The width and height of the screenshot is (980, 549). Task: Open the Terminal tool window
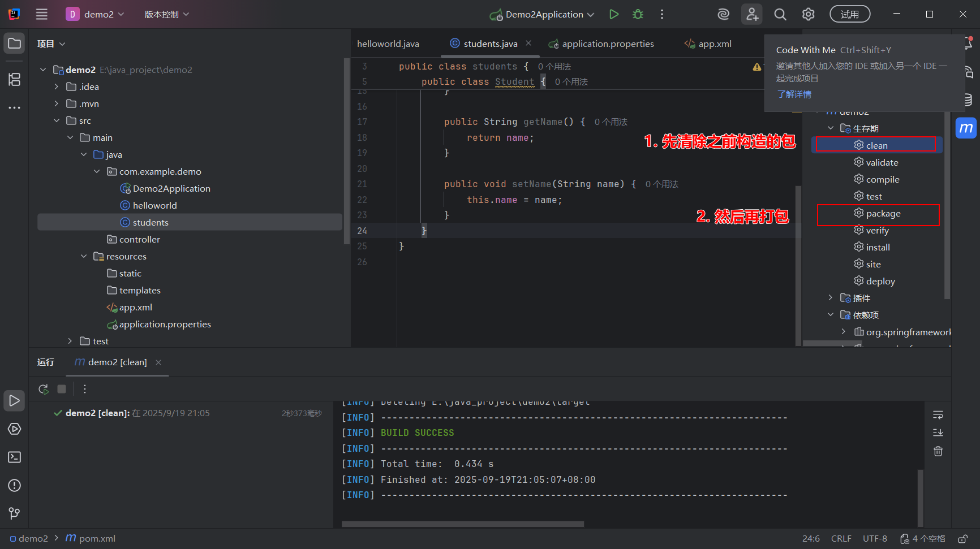15,457
